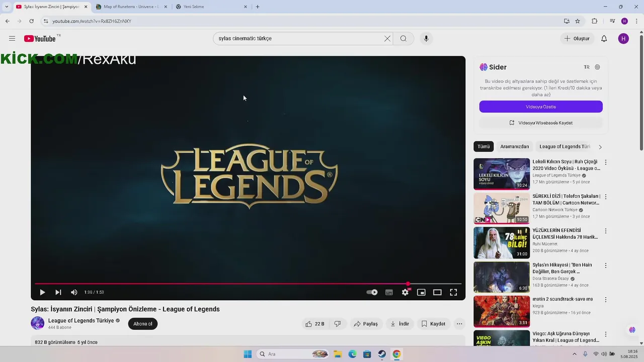Open the browser extensions puzzle icon
Viewport: 644px width, 362px height.
coord(595,21)
